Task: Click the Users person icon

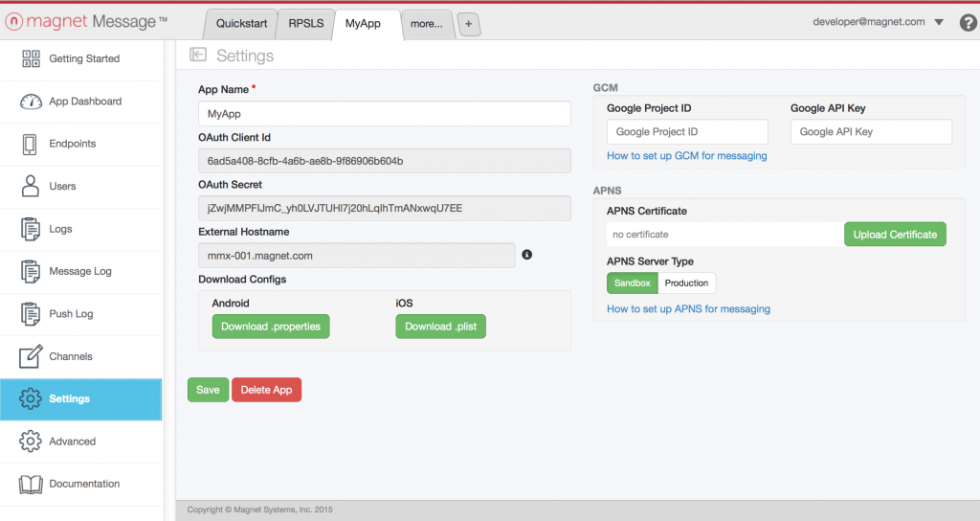Action: tap(30, 186)
